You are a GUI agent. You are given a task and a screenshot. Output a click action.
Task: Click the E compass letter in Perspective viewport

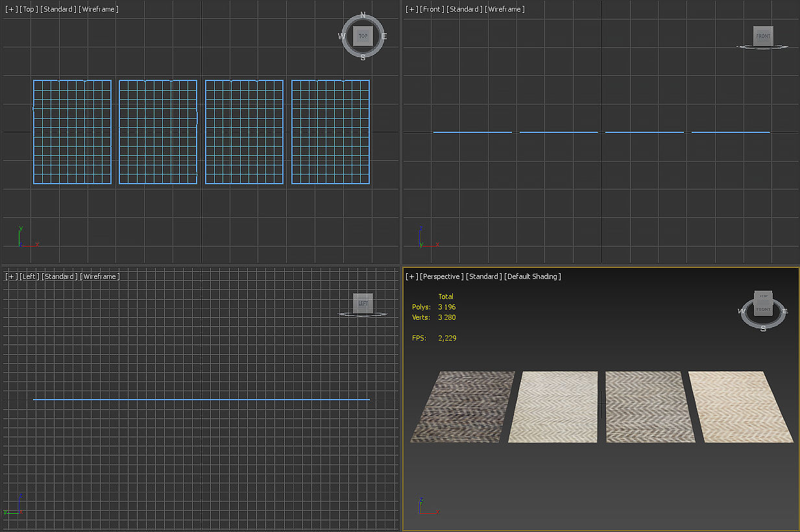(x=785, y=311)
